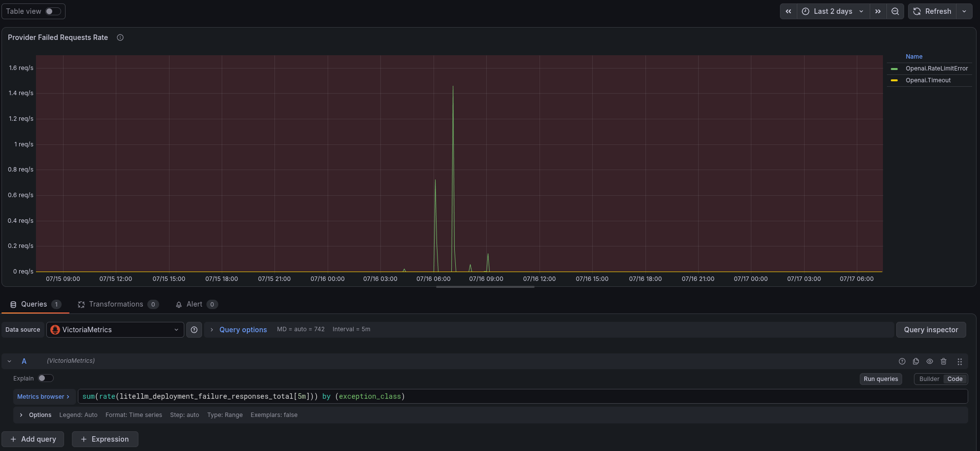The width and height of the screenshot is (980, 451).
Task: Click into the PromQL query input field
Action: click(523, 396)
